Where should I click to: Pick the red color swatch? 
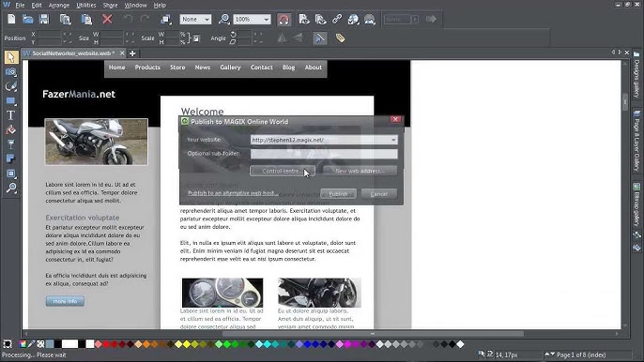coord(106,344)
